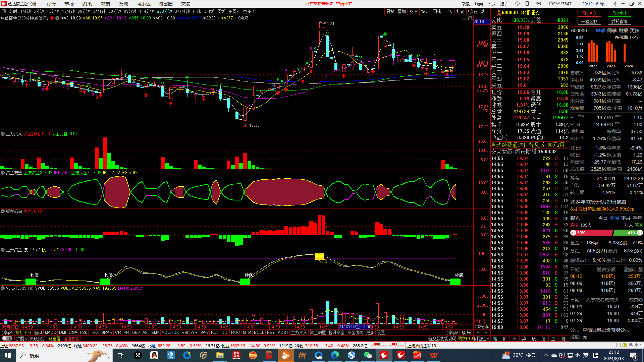The height and width of the screenshot is (362, 644).
Task: Click the 看空 41% green sentiment bar
Action: click(x=628, y=233)
